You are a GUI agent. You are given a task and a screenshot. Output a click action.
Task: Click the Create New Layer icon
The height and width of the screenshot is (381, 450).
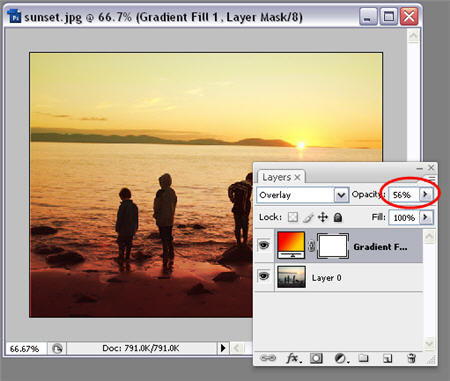(x=387, y=359)
